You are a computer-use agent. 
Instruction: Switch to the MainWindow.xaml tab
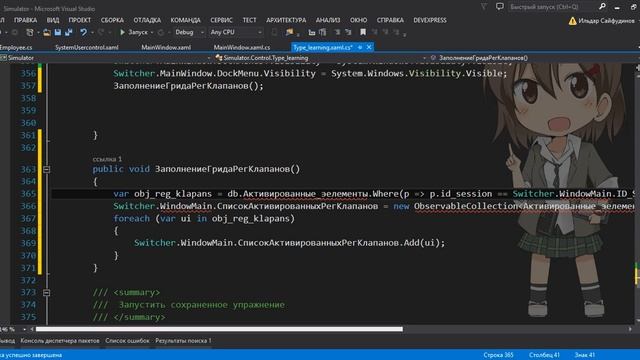(x=166, y=47)
